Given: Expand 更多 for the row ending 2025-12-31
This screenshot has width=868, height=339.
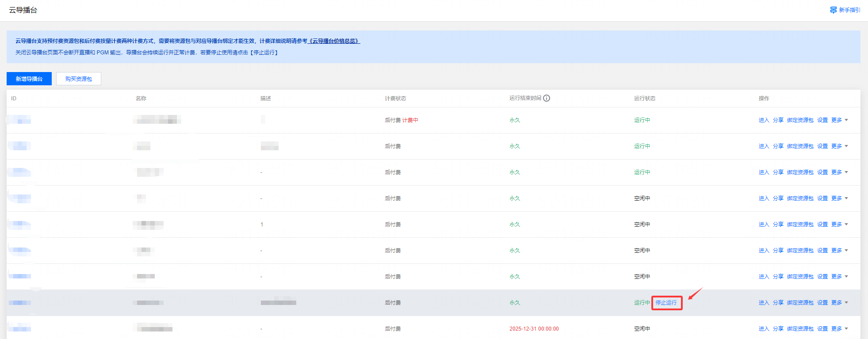Looking at the screenshot, I should point(839,329).
